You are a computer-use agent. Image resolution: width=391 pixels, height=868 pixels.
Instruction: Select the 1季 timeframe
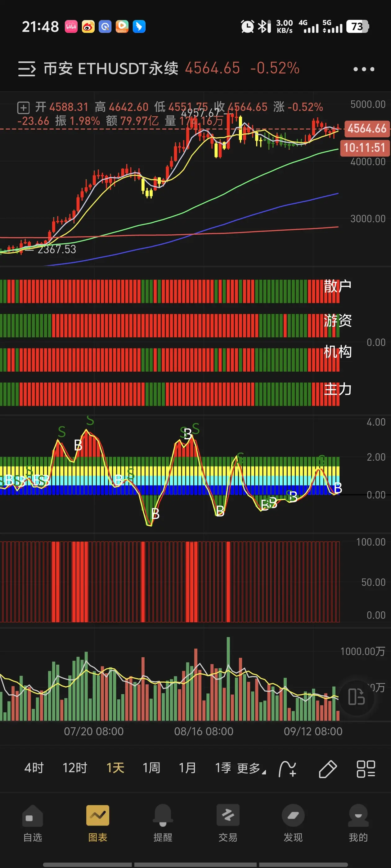223,768
